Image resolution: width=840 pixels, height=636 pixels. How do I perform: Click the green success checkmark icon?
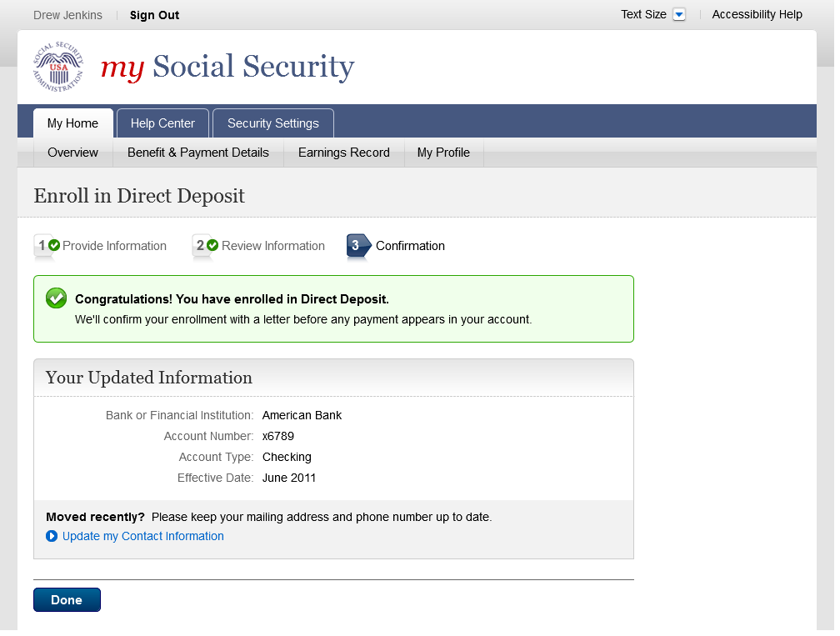[x=56, y=298]
